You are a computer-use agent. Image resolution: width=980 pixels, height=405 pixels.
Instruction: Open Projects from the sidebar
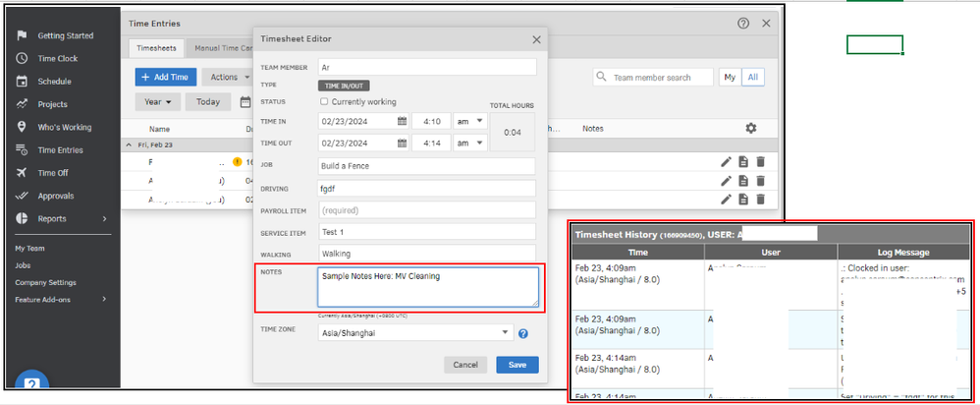[52, 104]
